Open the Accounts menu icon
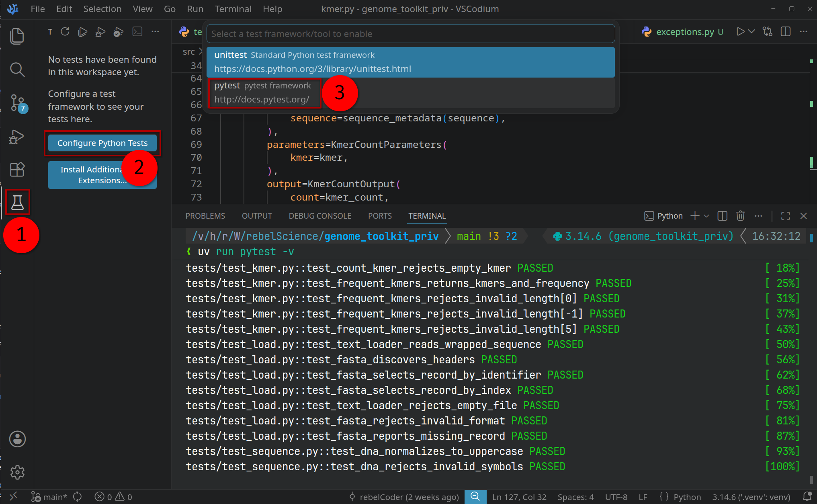817x504 pixels. [x=17, y=439]
